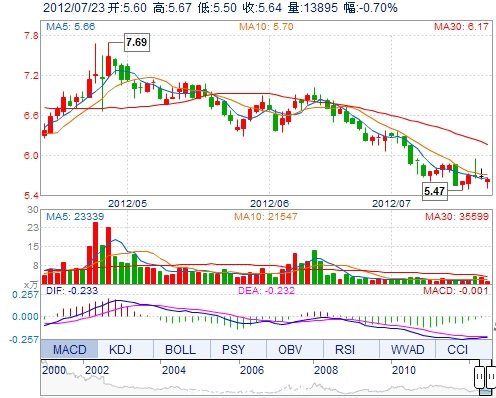Click the 7.69 high price label
496x398 pixels.
[137, 42]
